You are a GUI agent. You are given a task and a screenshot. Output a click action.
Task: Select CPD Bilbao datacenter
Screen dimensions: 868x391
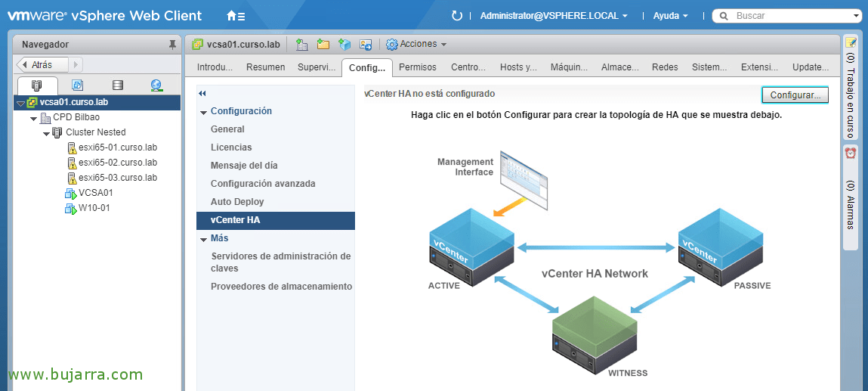click(76, 117)
